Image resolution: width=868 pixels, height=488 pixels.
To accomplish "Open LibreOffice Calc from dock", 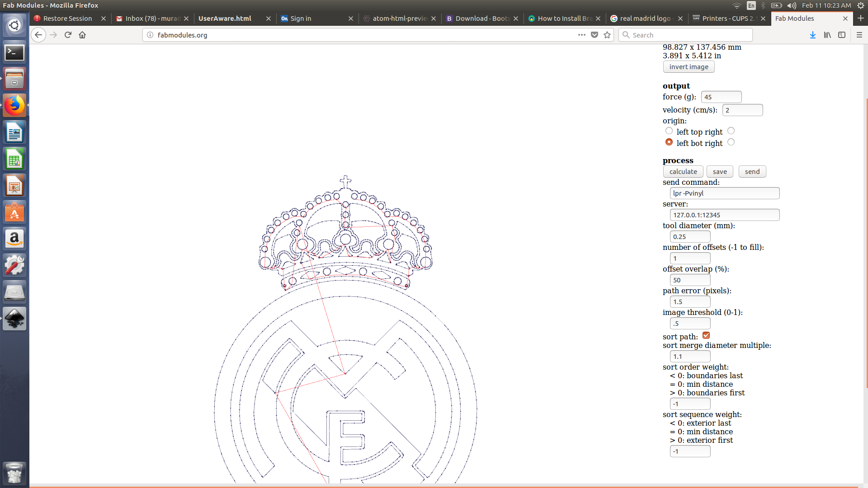I will coord(14,159).
